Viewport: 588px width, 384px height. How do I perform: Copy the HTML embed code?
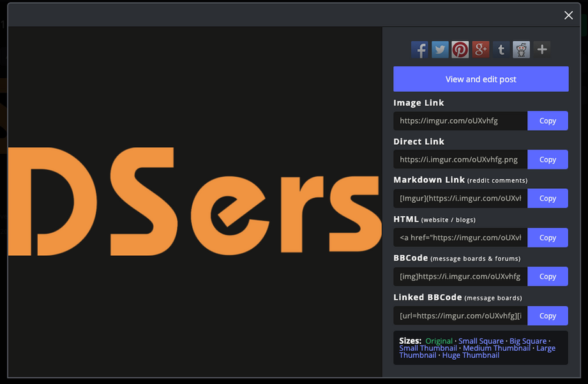click(x=548, y=237)
